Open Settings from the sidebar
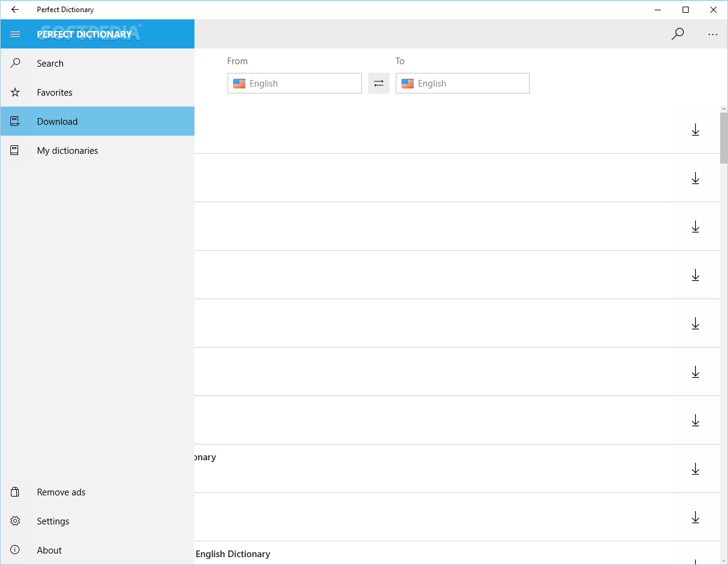Image resolution: width=728 pixels, height=565 pixels. tap(98, 521)
